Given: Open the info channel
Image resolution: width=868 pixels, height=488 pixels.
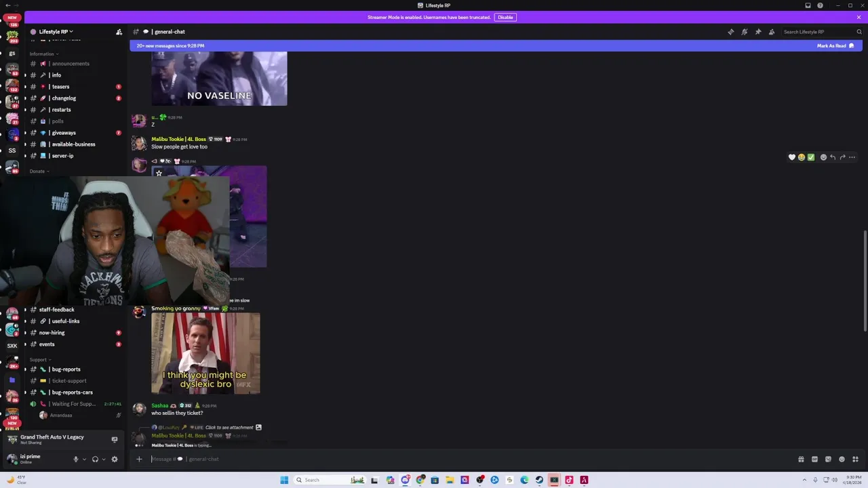Looking at the screenshot, I should (75, 75).
